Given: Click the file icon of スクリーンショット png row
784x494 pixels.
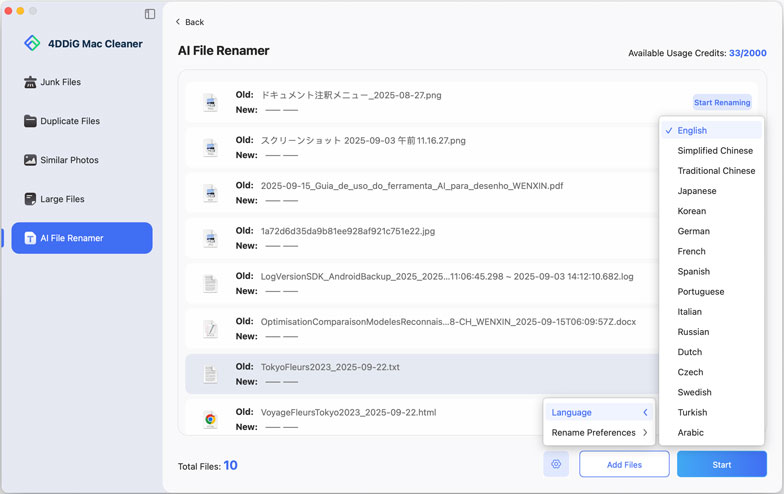Looking at the screenshot, I should pyautogui.click(x=210, y=148).
